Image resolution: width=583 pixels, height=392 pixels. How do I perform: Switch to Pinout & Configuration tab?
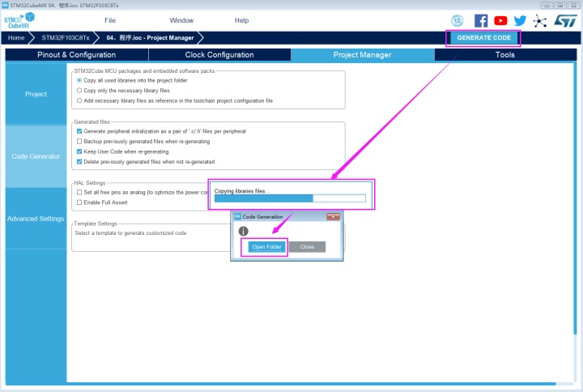click(77, 55)
